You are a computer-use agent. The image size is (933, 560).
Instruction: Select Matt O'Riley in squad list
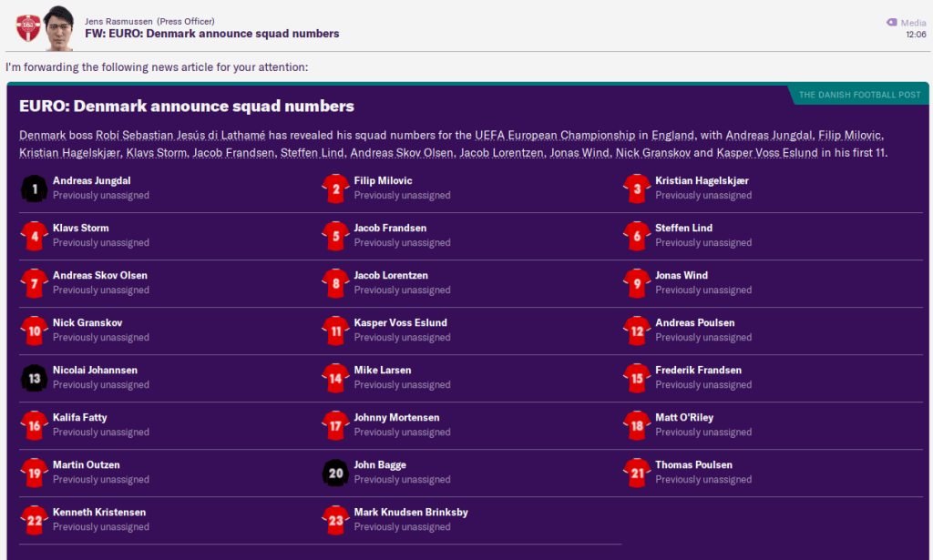click(x=683, y=418)
